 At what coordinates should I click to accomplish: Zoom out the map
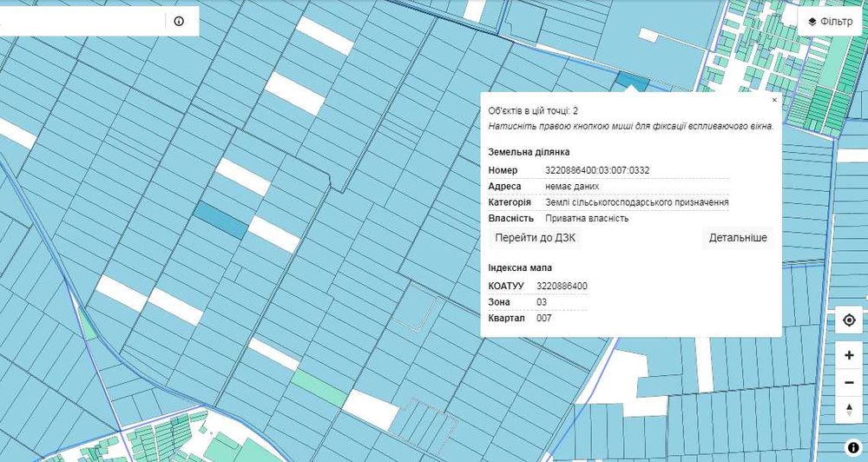click(849, 383)
